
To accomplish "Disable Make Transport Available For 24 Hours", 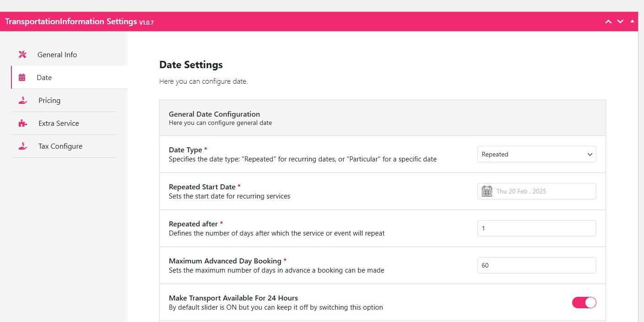I will coord(584,302).
